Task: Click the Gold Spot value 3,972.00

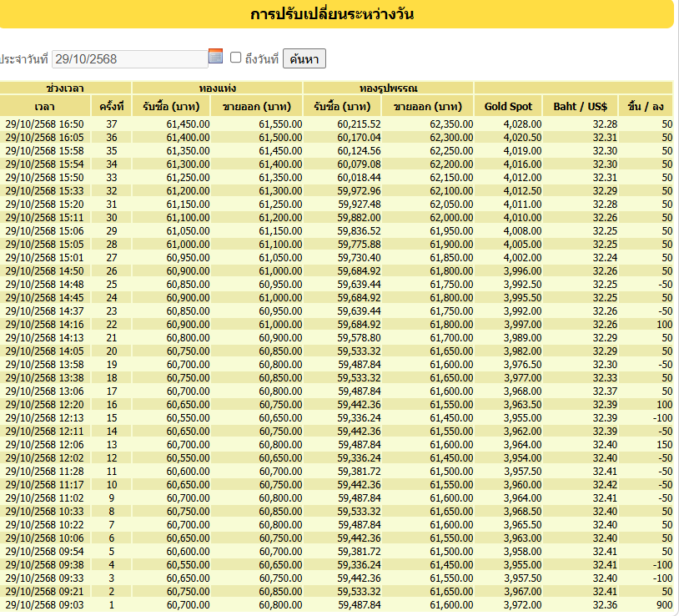Action: (522, 605)
